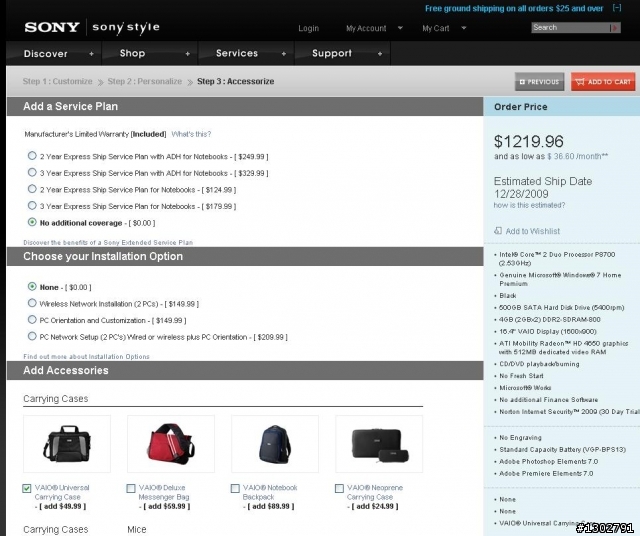Image resolution: width=640 pixels, height=536 pixels.
Task: Click the No Engraving spec line
Action: [520, 438]
